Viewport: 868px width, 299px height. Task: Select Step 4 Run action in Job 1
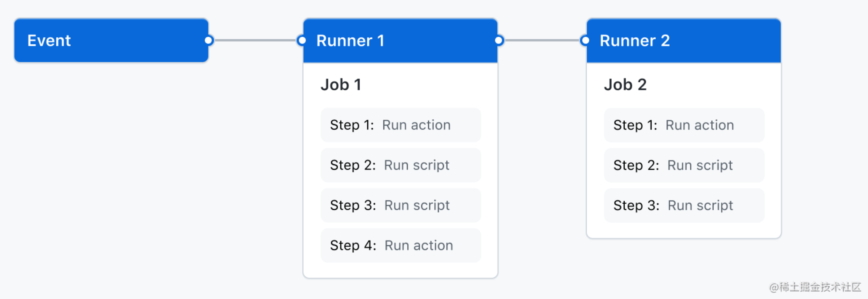[400, 245]
